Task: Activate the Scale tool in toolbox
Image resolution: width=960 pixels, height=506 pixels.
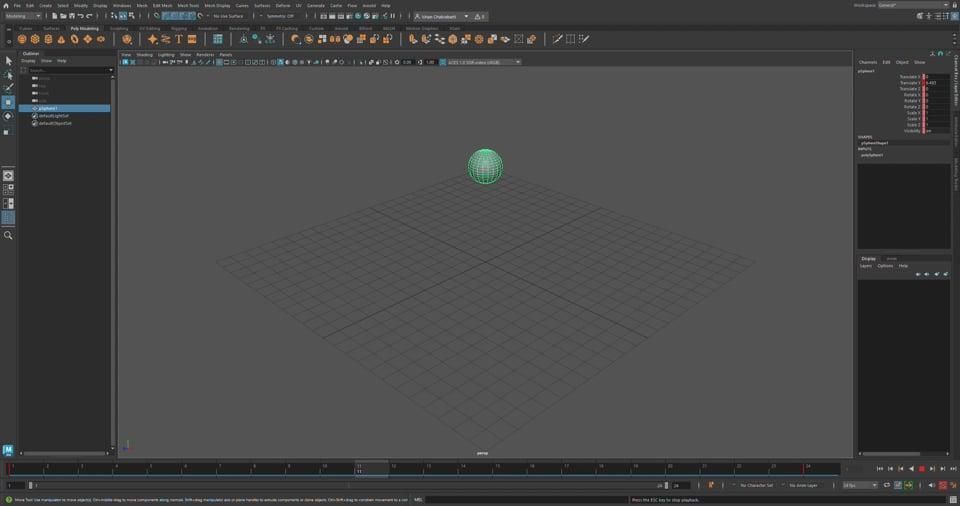Action: [8, 130]
